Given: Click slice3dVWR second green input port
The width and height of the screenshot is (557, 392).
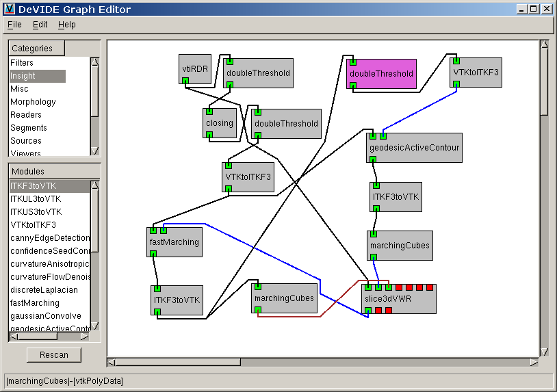Looking at the screenshot, I should [378, 287].
